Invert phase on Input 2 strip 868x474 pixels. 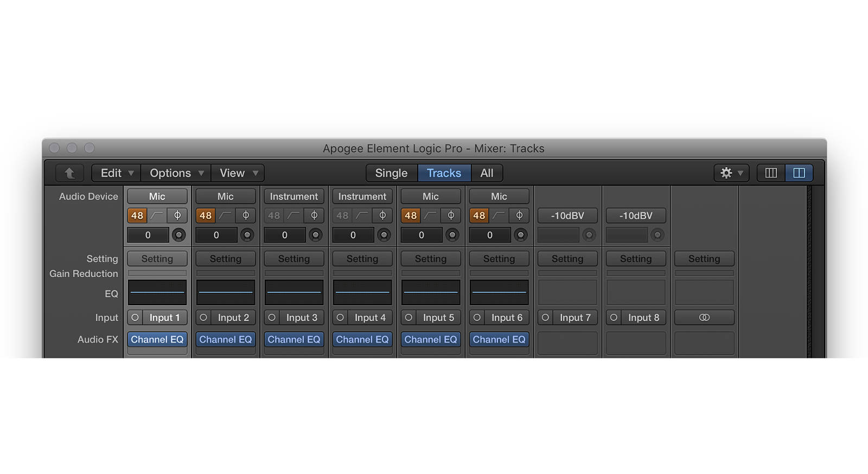246,216
